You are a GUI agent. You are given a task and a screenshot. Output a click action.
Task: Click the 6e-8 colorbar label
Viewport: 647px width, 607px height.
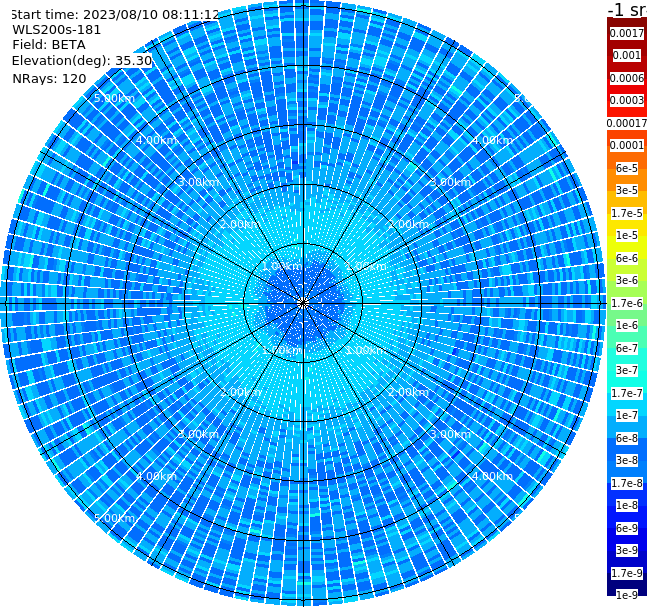(627, 438)
